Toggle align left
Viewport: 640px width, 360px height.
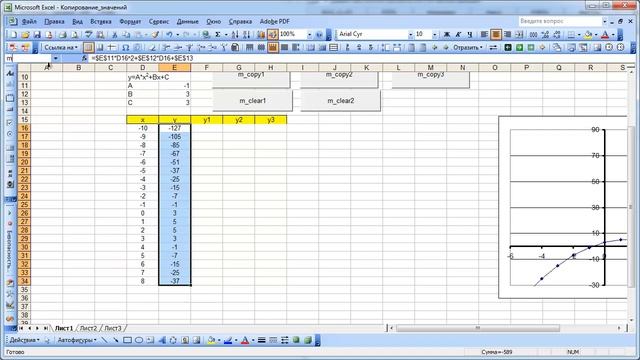(x=484, y=35)
